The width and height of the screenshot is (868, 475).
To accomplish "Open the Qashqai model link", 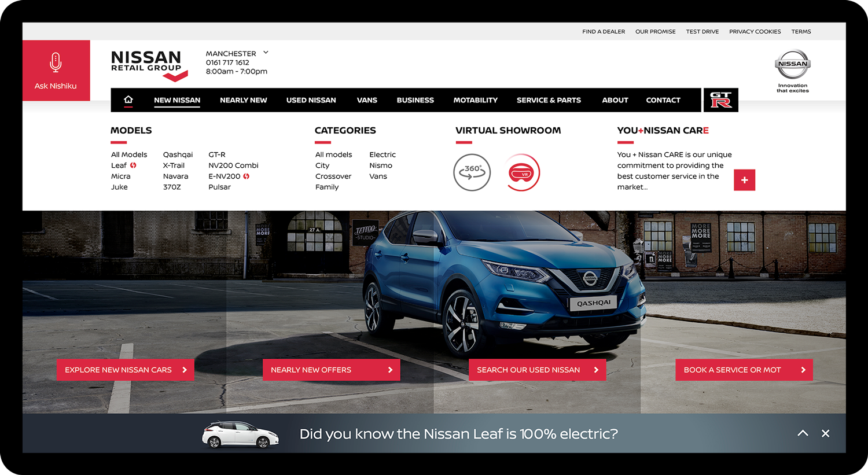I will 178,154.
